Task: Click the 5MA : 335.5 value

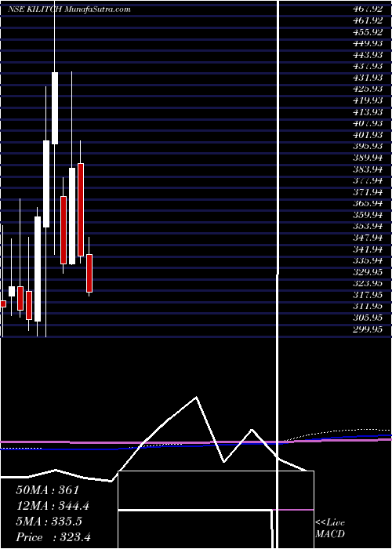Action: (x=49, y=522)
